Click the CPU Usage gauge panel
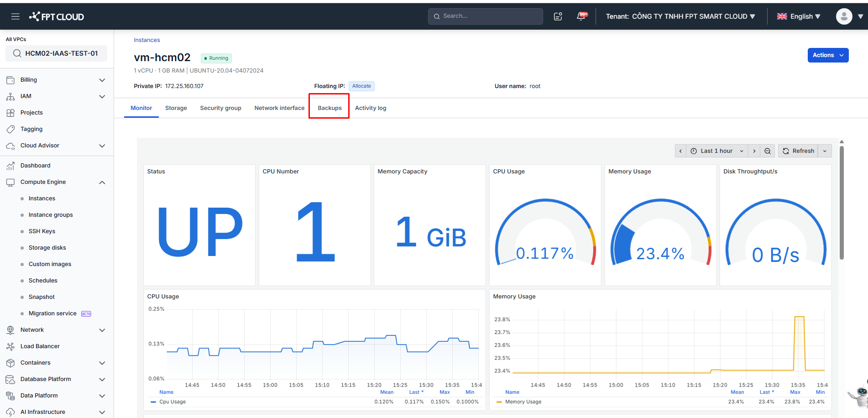The width and height of the screenshot is (868, 418). 545,225
